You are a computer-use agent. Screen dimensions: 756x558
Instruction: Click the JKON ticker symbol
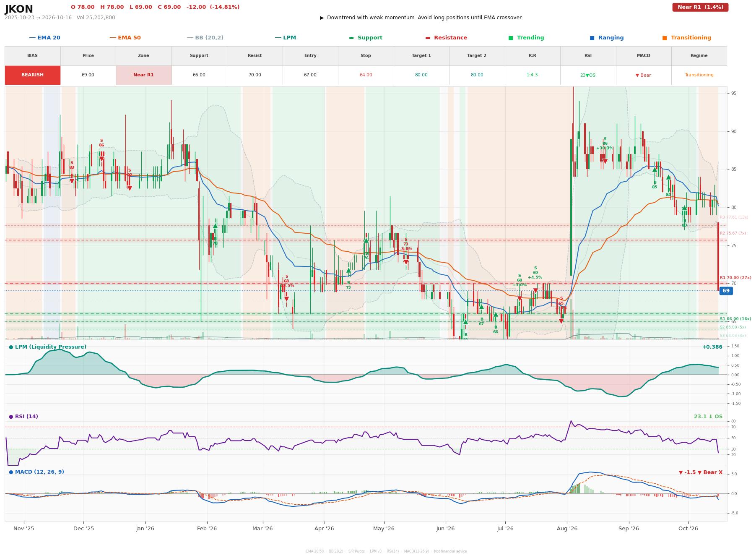coord(19,9)
